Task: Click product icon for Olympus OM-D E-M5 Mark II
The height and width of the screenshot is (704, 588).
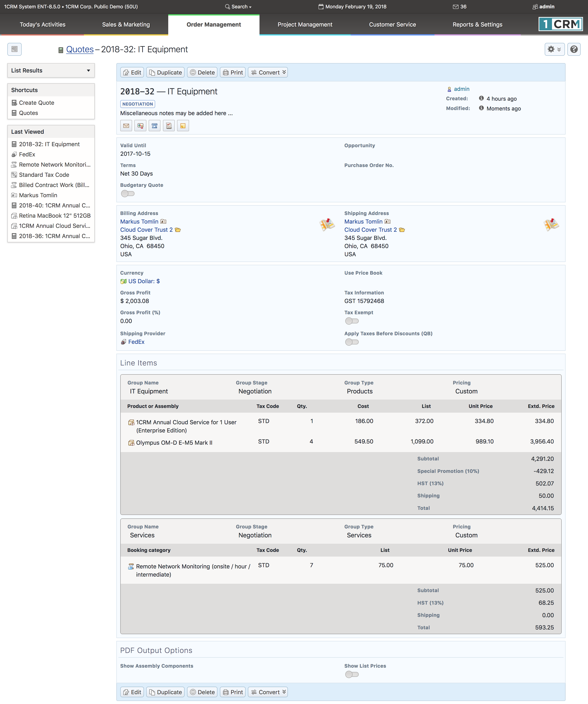Action: (x=131, y=443)
